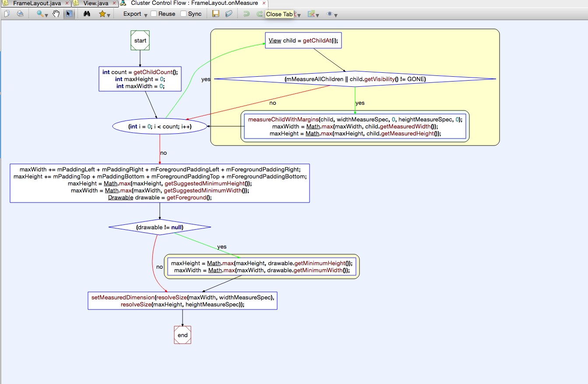
Task: Select the drawable.getMinimumHeight node
Action: [261, 267]
